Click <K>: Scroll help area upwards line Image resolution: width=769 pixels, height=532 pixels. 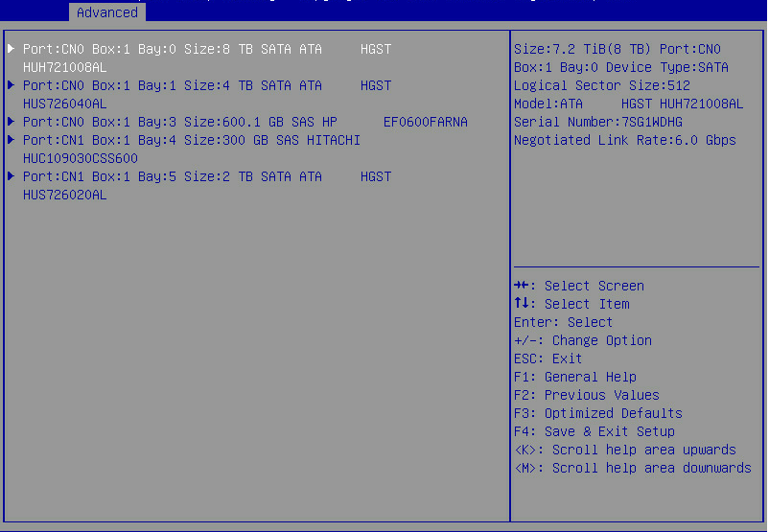point(625,450)
